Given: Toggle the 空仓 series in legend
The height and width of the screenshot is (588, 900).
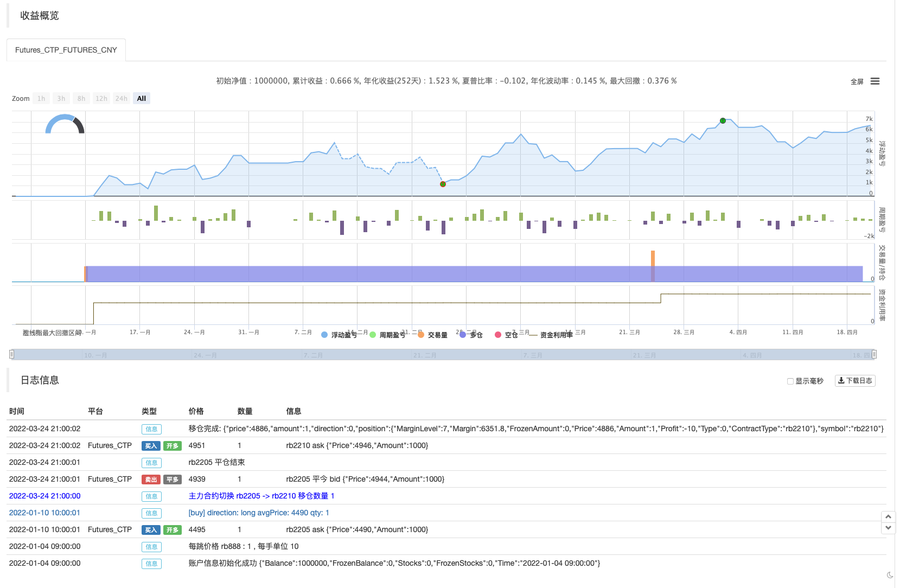Looking at the screenshot, I should point(506,335).
